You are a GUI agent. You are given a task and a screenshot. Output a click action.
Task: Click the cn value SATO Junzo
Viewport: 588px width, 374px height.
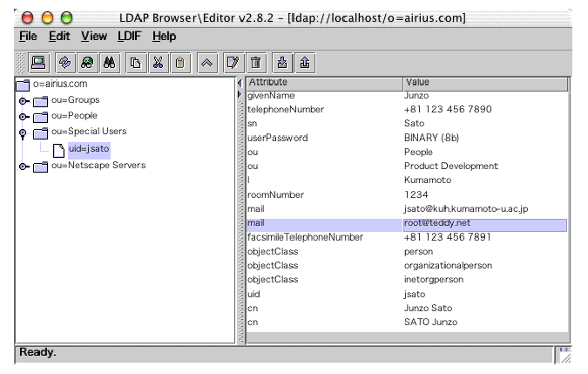click(430, 323)
